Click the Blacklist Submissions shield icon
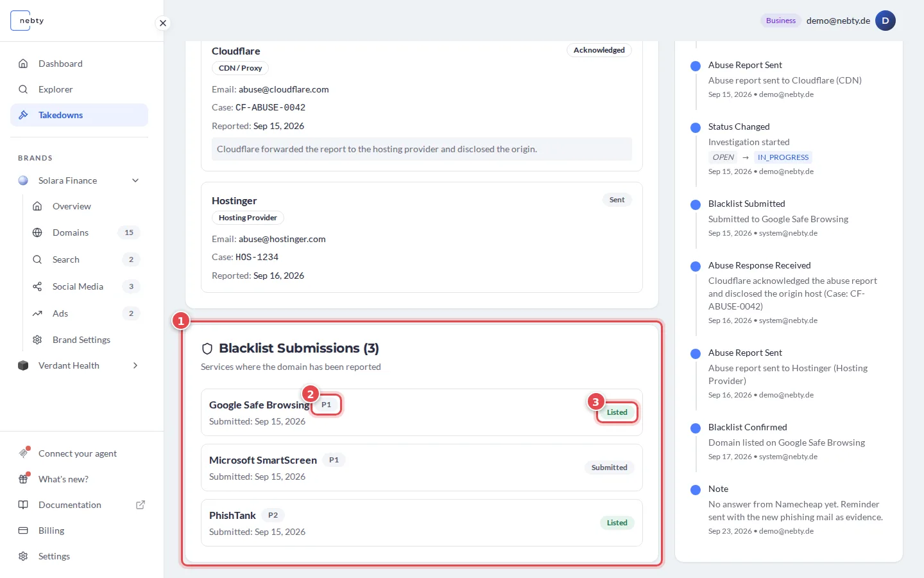This screenshot has height=578, width=924. [x=207, y=349]
